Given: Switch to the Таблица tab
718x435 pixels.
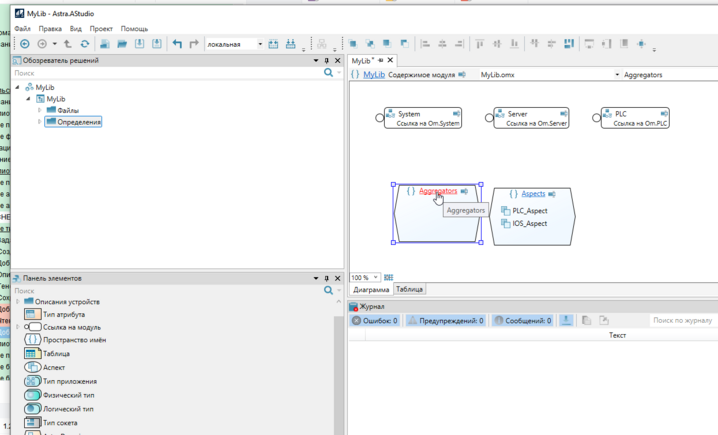Looking at the screenshot, I should [409, 290].
